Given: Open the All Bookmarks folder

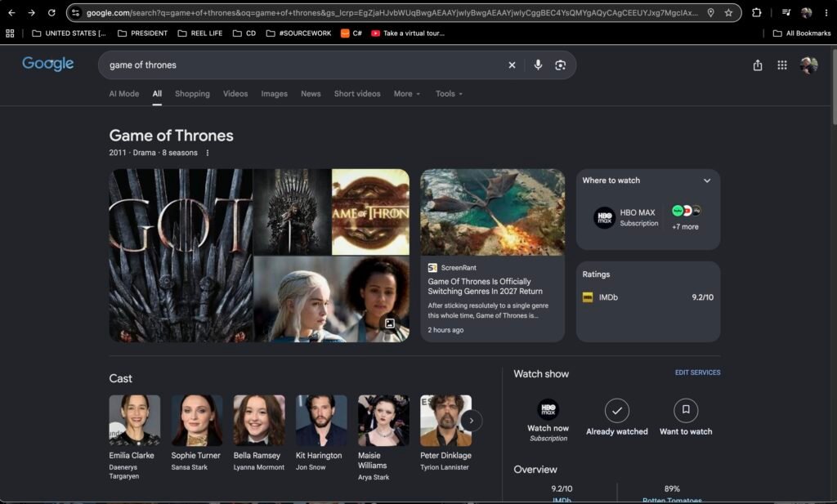Looking at the screenshot, I should point(802,33).
